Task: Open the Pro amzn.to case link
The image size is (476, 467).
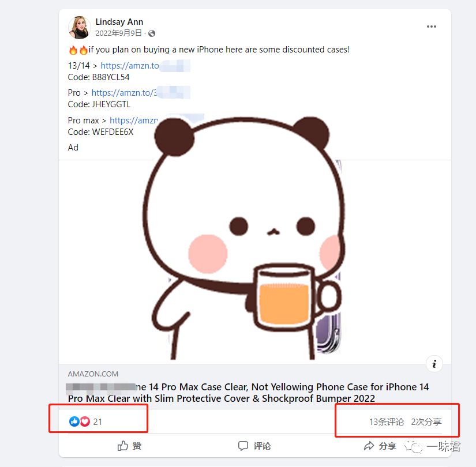Action: pyautogui.click(x=124, y=93)
